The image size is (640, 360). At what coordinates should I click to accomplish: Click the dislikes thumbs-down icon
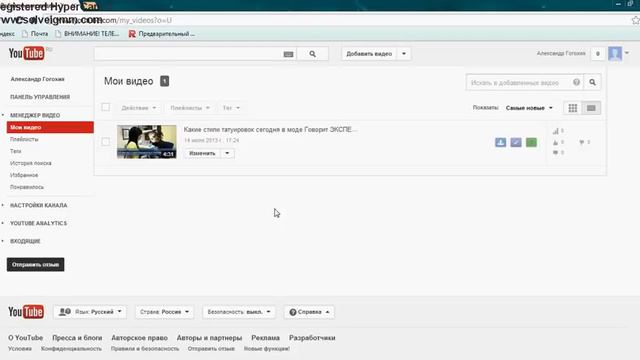[x=581, y=142]
